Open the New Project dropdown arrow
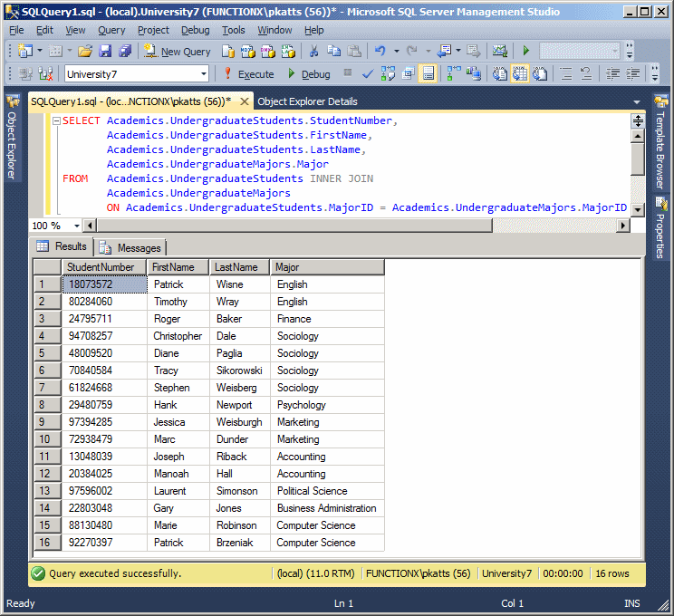Screen dimensions: 674x616 40,51
